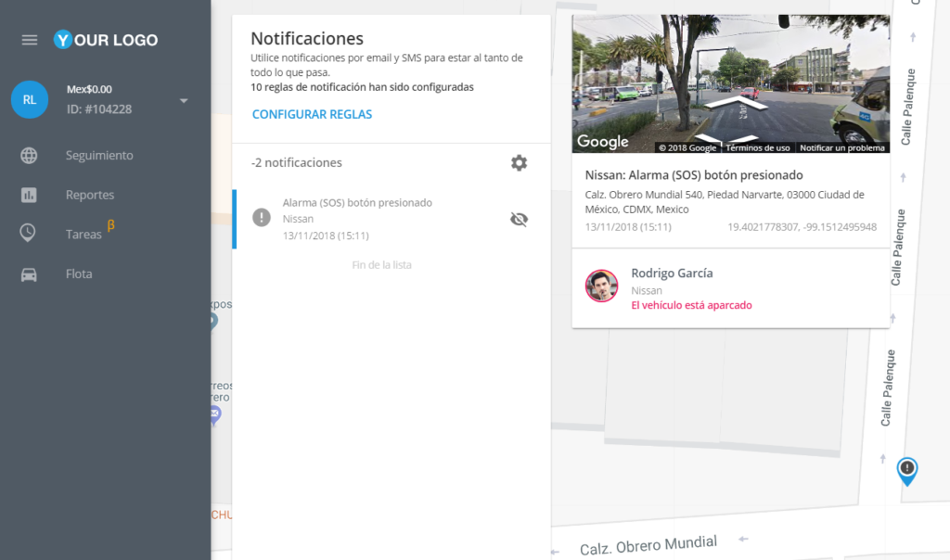
Task: Click the alert icon of Nissan notification
Action: click(x=261, y=217)
